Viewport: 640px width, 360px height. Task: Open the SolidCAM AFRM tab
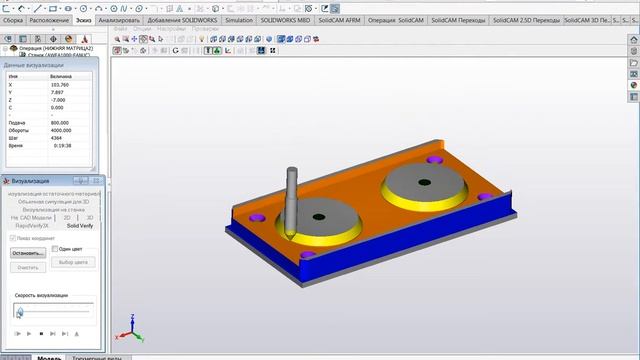click(x=339, y=20)
